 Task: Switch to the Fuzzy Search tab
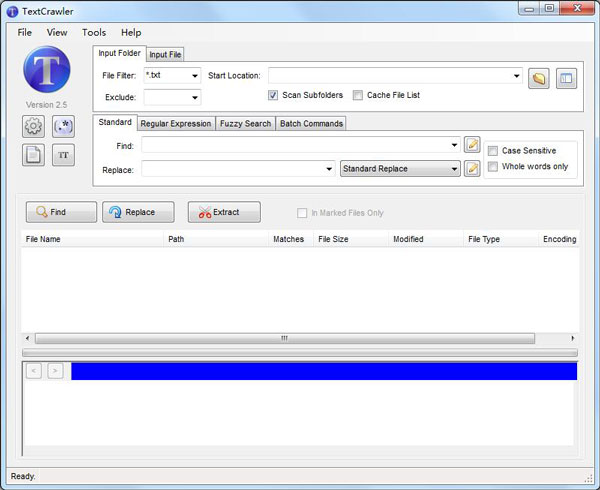click(245, 124)
